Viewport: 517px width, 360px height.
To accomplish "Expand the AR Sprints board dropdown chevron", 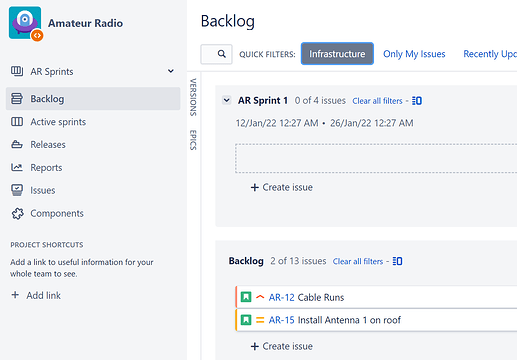I will click(x=171, y=71).
